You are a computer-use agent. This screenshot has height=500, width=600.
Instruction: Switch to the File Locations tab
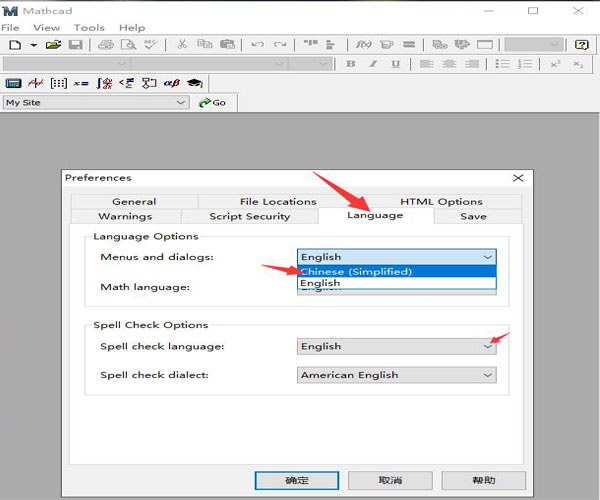[x=277, y=202]
